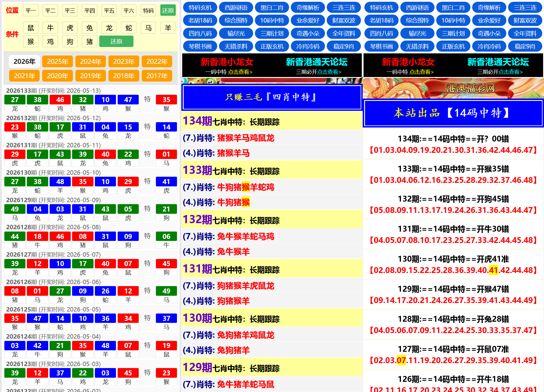
Task: Open 奇缘解析 in the right column
Action: pos(489,8)
